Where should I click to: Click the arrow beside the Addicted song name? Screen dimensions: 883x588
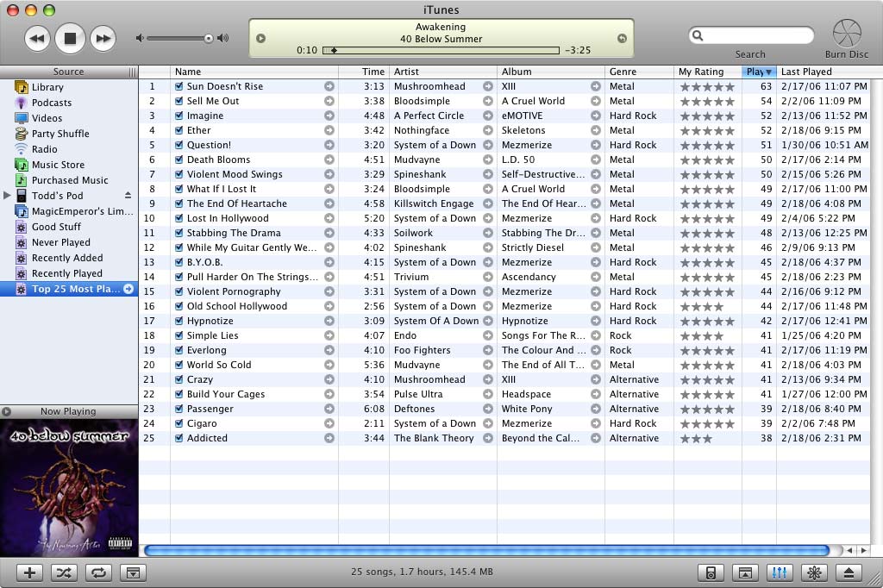click(x=329, y=438)
